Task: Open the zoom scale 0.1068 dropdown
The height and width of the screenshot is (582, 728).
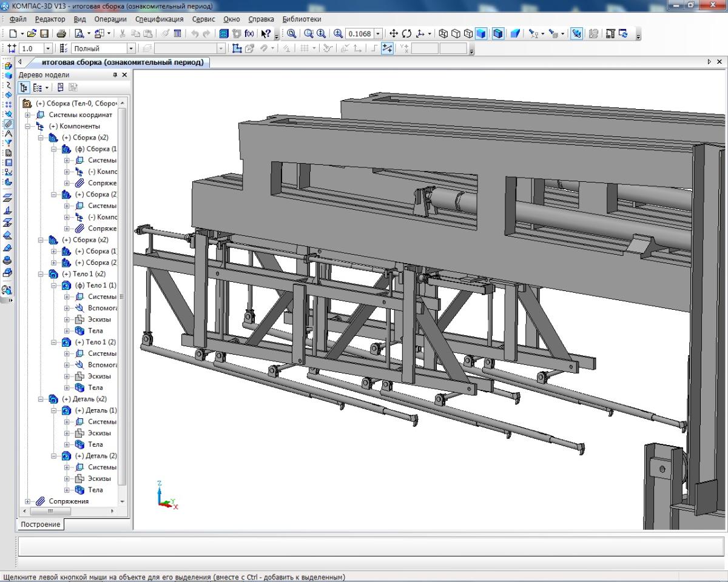Action: 379,34
